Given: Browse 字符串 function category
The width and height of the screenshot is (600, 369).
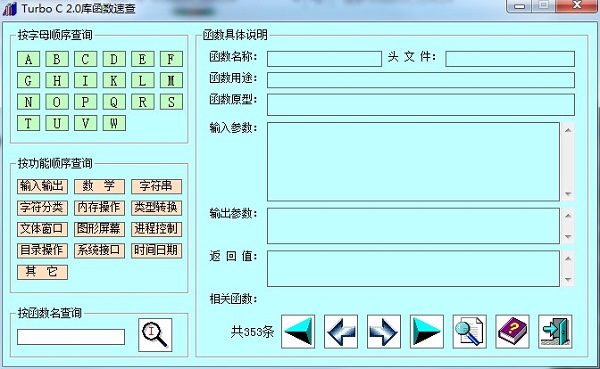Looking at the screenshot, I should 156,186.
